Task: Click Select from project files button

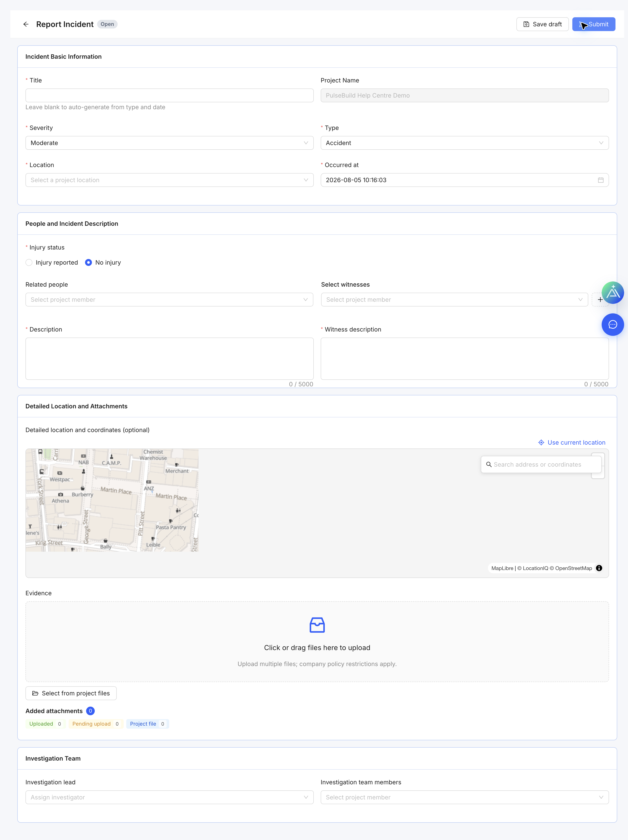Action: (x=71, y=693)
